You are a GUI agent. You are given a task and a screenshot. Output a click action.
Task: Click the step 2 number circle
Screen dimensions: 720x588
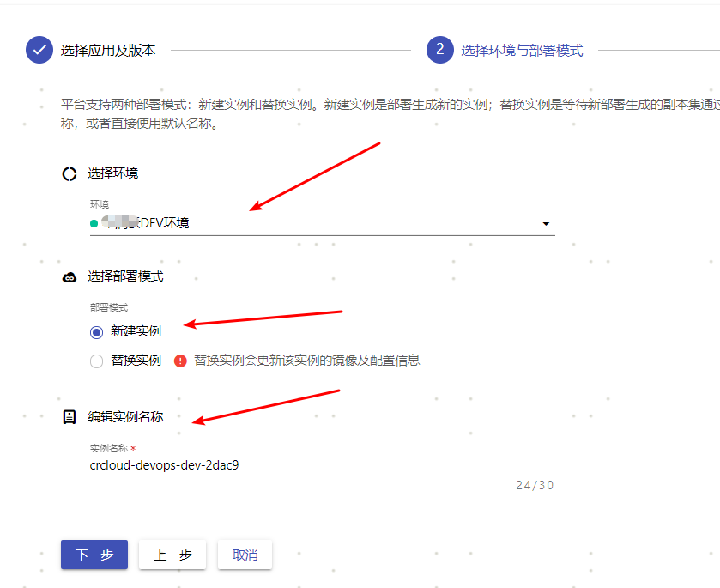click(440, 50)
